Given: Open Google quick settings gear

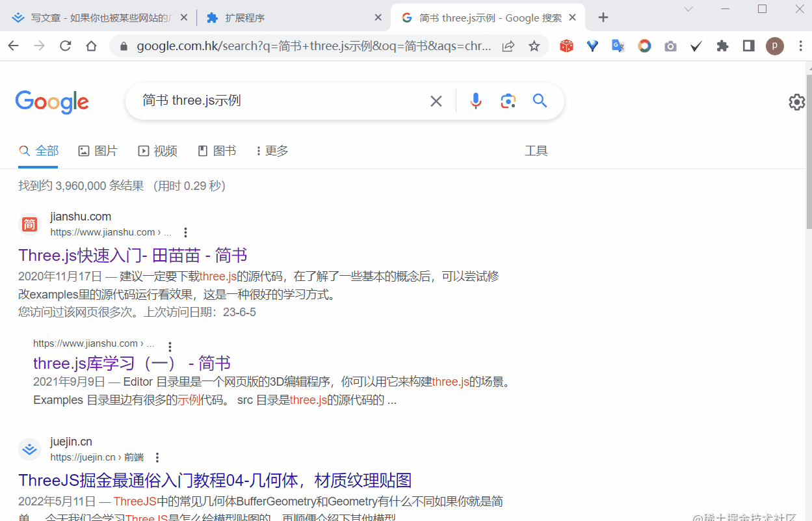Looking at the screenshot, I should (797, 102).
